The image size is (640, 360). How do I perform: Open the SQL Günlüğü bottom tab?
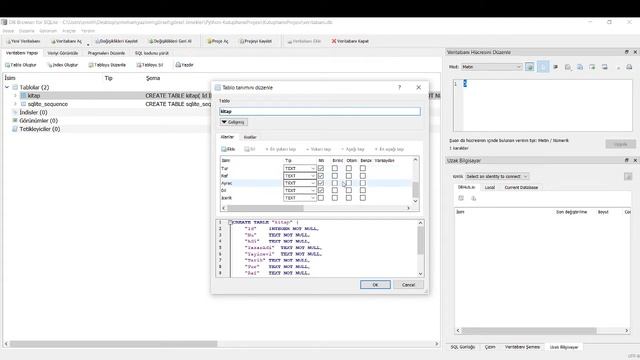[x=462, y=347]
